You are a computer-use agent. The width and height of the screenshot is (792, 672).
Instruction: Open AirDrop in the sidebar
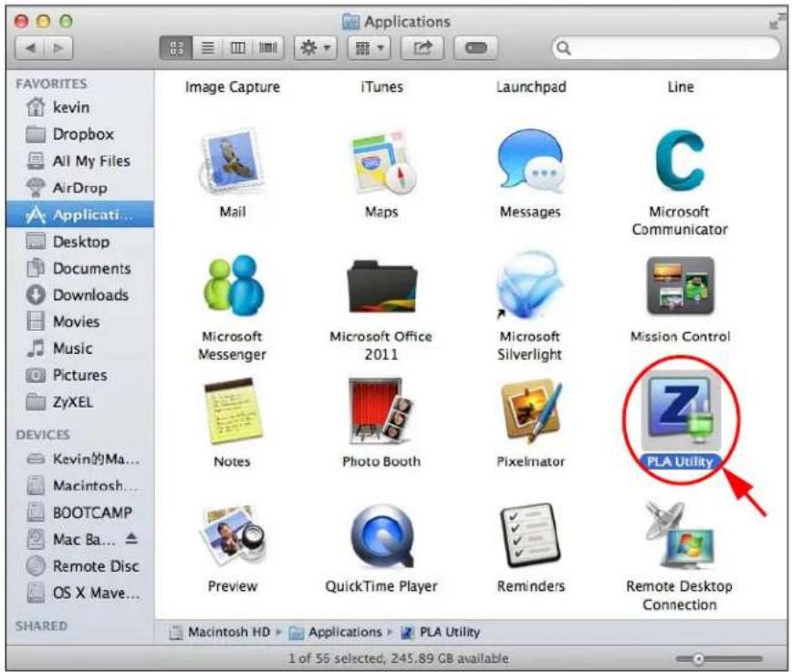click(79, 188)
